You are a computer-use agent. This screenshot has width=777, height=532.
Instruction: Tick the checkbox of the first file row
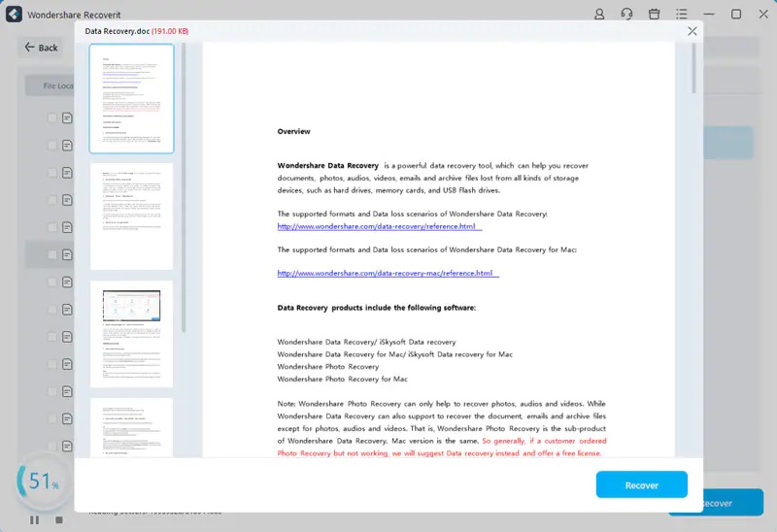(x=52, y=118)
